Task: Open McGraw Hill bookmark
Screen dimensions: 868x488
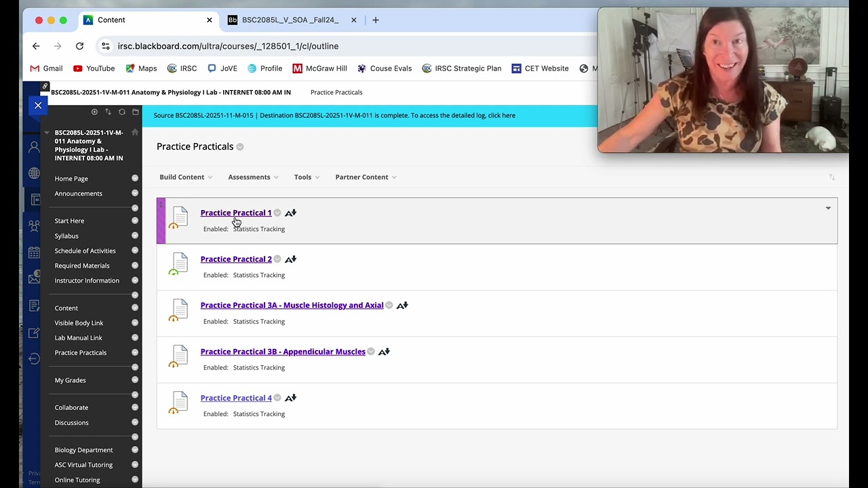Action: click(319, 68)
